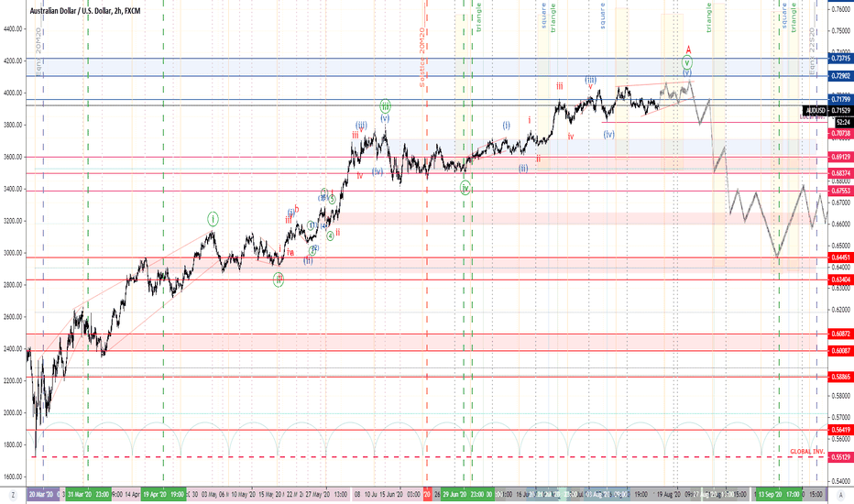Click the AUDUSD current price tag
This screenshot has width=854, height=504.
point(827,111)
